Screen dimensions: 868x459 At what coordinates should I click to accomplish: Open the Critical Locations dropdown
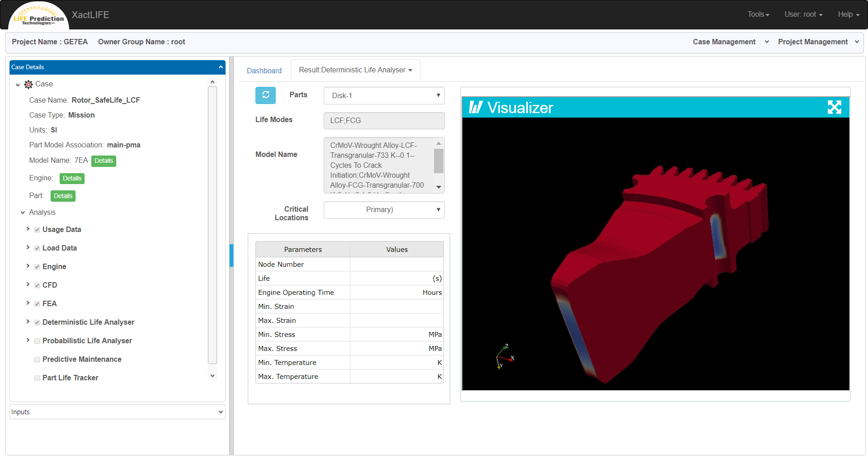pos(384,210)
